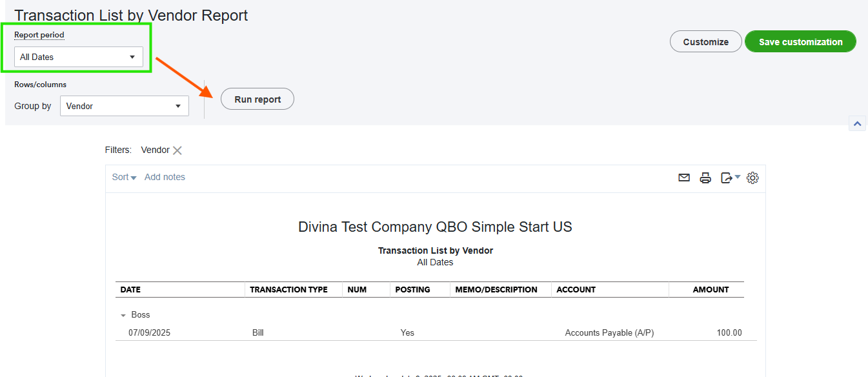
Task: Click the Run report button
Action: pyautogui.click(x=257, y=99)
